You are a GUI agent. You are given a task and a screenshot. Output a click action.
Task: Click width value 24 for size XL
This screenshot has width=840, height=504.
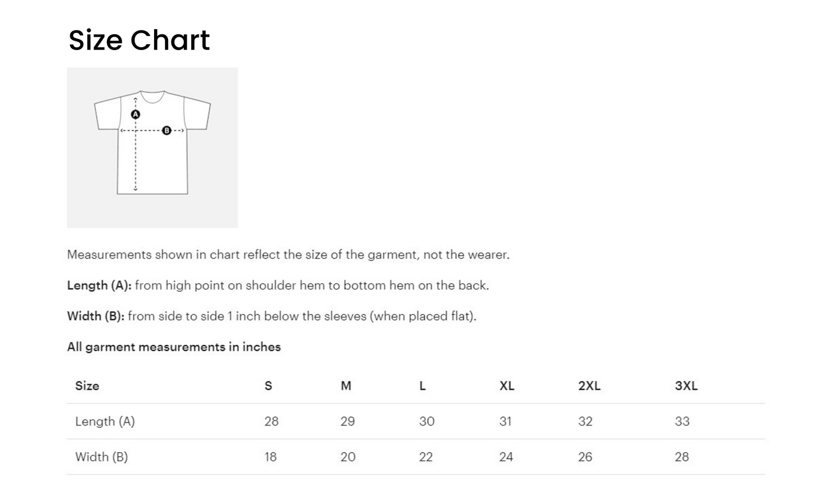[x=506, y=457]
